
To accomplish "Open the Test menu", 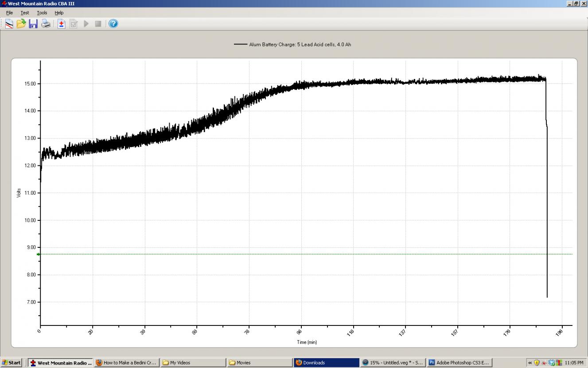I will pos(25,13).
